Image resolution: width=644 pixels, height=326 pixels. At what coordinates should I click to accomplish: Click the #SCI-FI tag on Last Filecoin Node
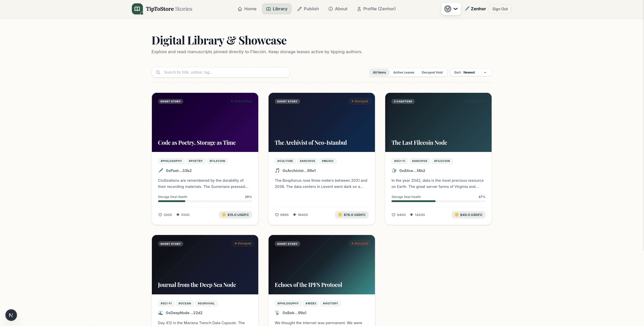click(400, 161)
